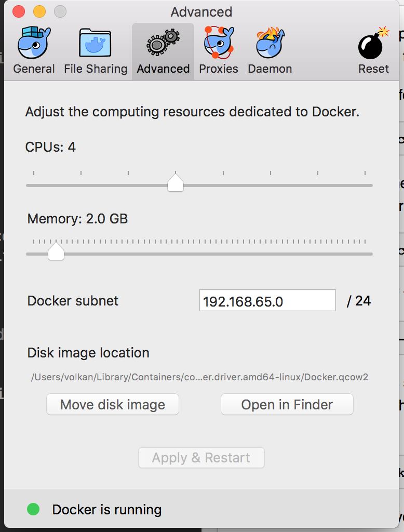Screen dimensions: 404x532
Task: Close the window with the red button
Action: pyautogui.click(x=19, y=11)
